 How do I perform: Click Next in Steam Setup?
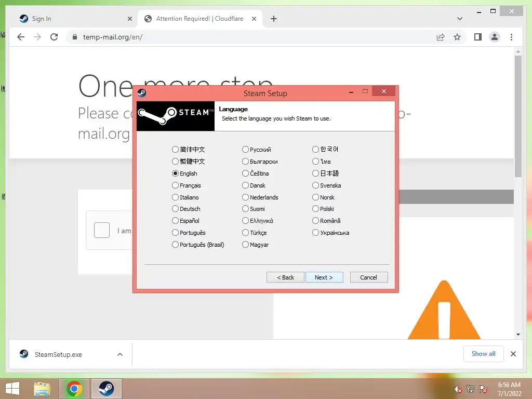(x=324, y=277)
